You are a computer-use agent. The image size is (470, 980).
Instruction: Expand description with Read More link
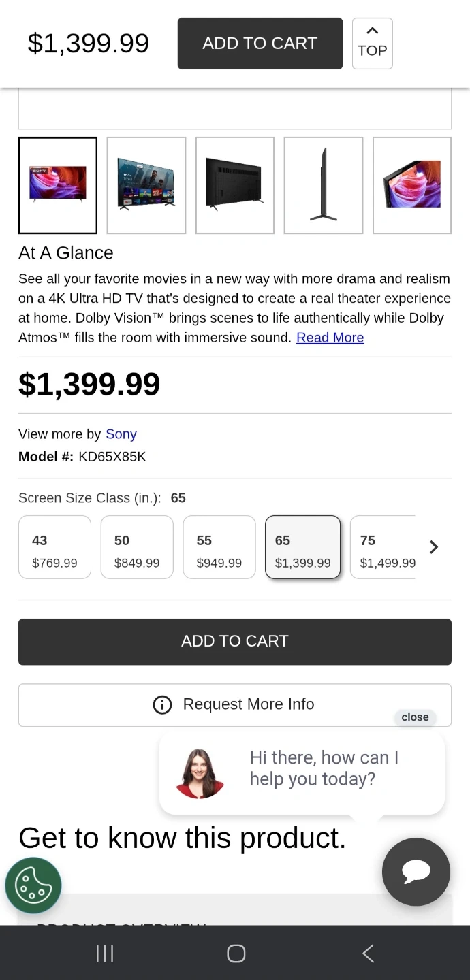tap(330, 338)
